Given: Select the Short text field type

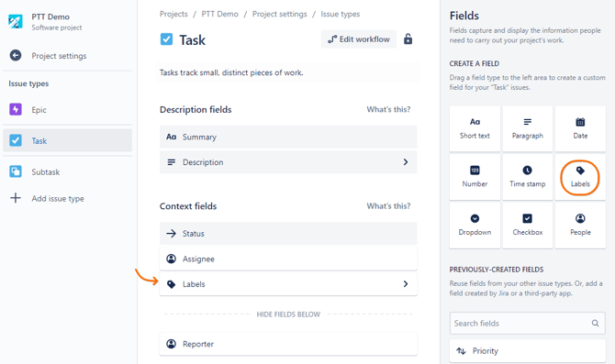Looking at the screenshot, I should click(475, 128).
